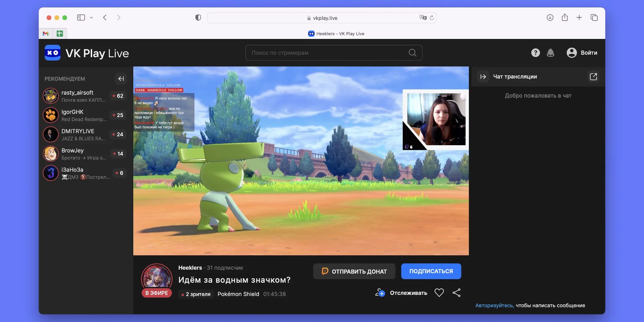Click the ОТПРАВИТЬ ДОНАТ button
644x322 pixels.
click(354, 271)
